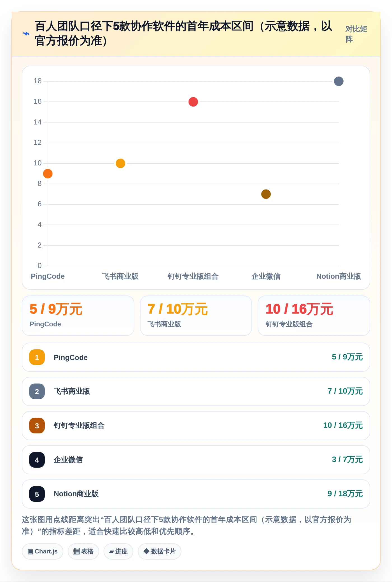Click the 企业微信 label on the chart x-axis
392x582 pixels.
click(266, 276)
